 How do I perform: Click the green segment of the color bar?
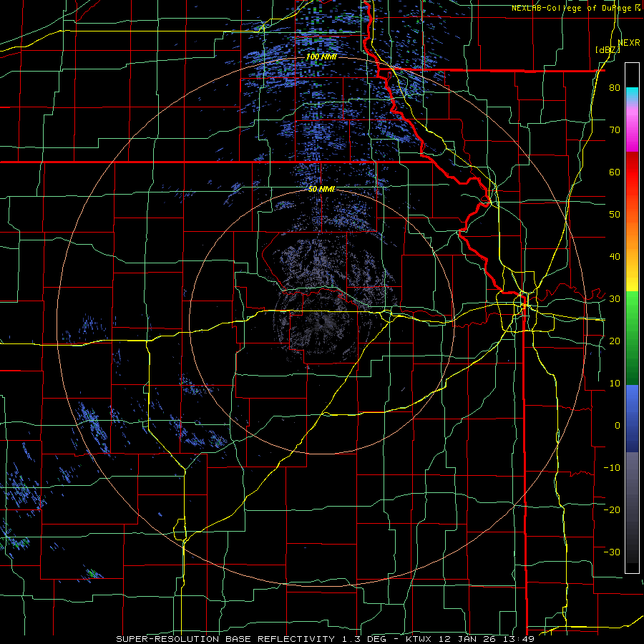[x=632, y=338]
